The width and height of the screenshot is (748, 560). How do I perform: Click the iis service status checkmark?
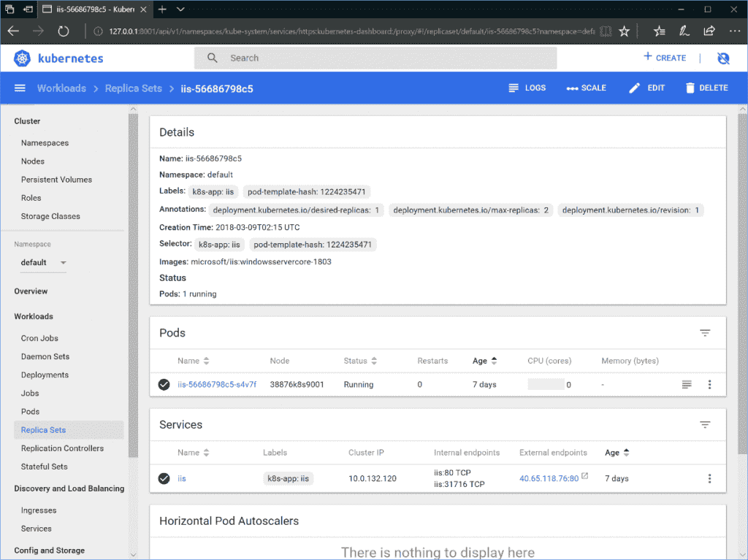point(164,478)
